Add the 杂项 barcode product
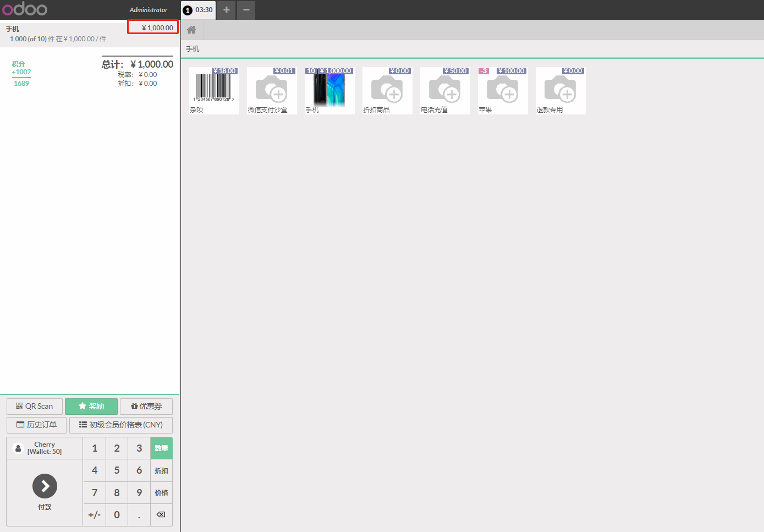The image size is (764, 532). [x=214, y=91]
